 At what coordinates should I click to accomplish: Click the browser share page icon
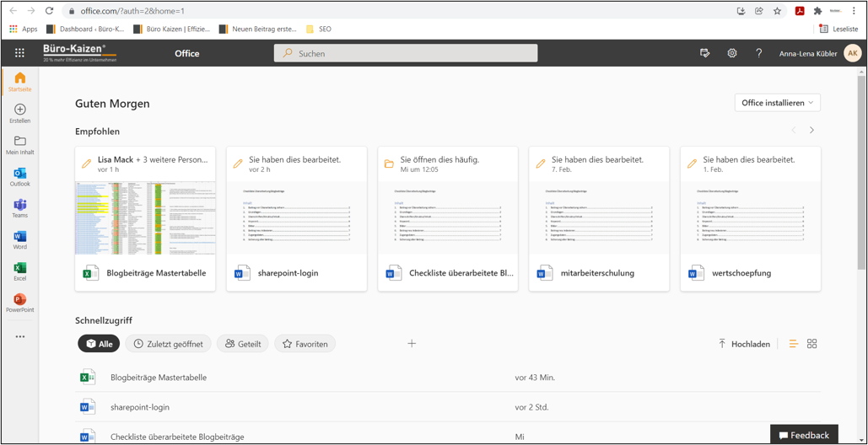[759, 10]
